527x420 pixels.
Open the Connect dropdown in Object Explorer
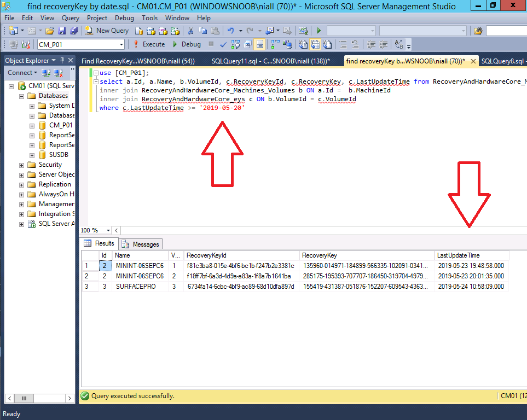pos(22,73)
